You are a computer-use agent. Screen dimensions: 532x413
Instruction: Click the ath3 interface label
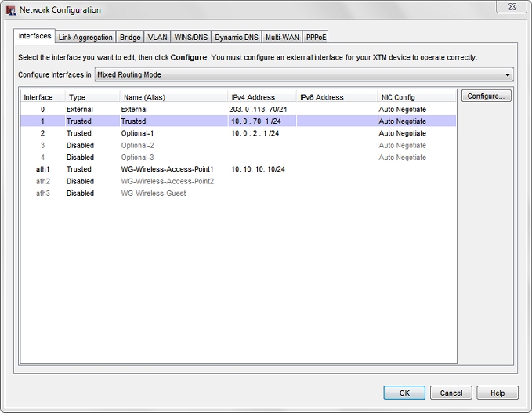coord(43,194)
